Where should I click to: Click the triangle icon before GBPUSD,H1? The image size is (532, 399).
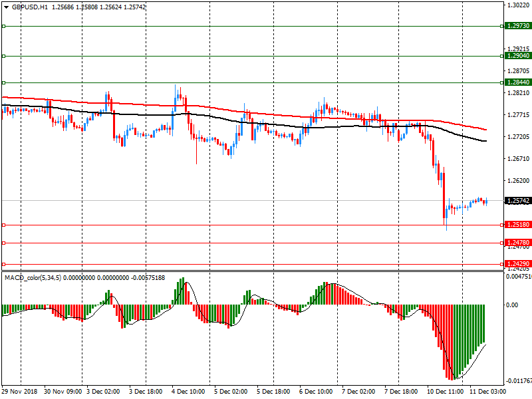coord(6,7)
